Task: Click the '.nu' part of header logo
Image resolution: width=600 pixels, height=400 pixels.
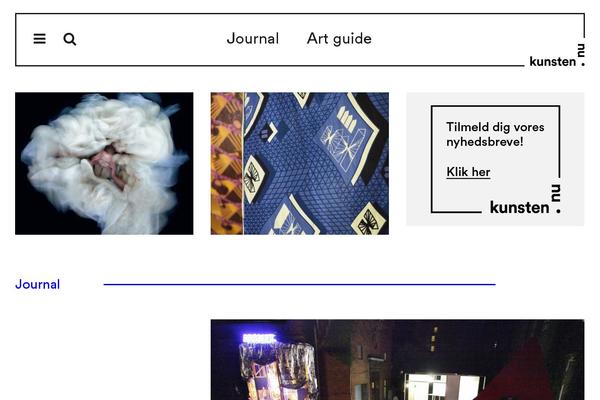Action: pos(582,55)
